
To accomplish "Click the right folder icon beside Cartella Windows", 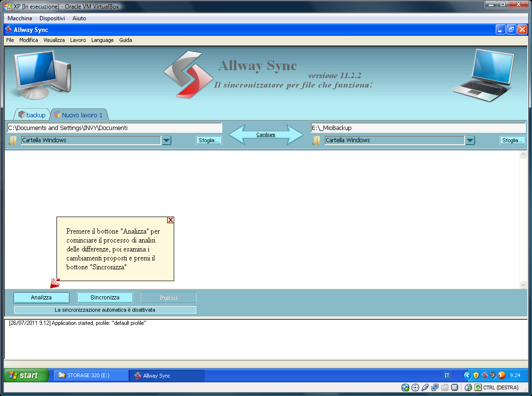I will click(x=316, y=140).
